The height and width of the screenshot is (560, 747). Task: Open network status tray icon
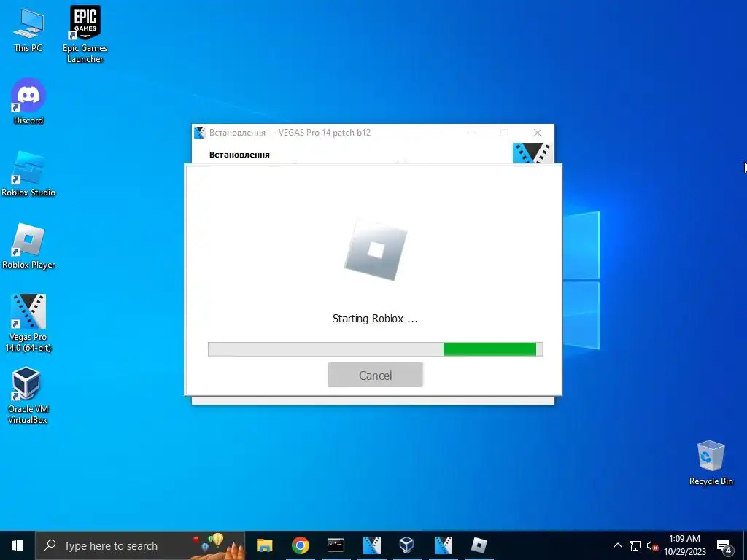tap(635, 545)
